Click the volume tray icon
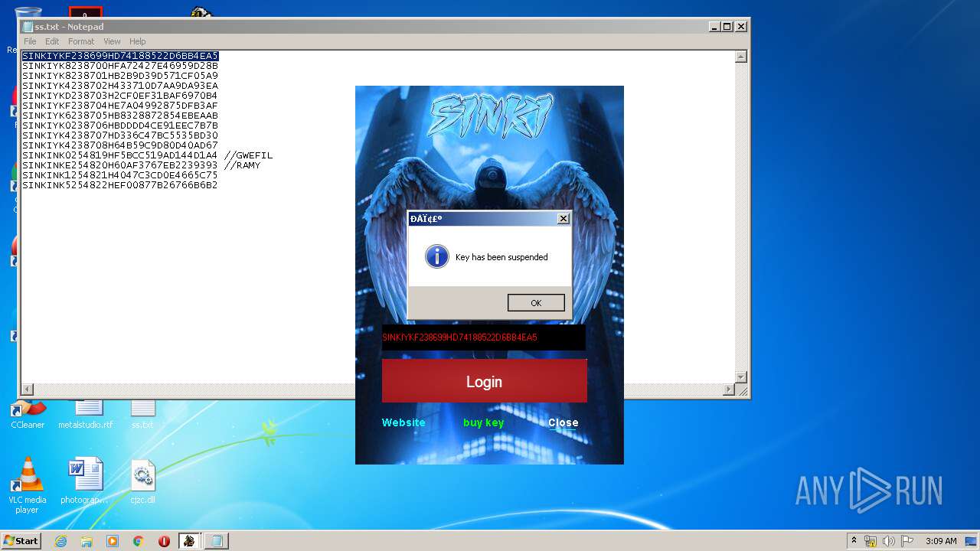Screen dimensions: 980x551 889,541
